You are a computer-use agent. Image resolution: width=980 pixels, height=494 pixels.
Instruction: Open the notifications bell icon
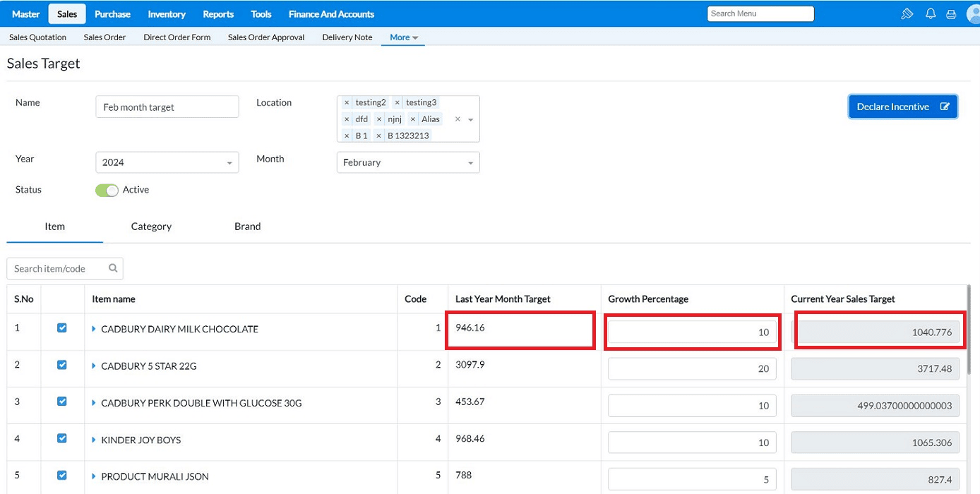(x=931, y=14)
